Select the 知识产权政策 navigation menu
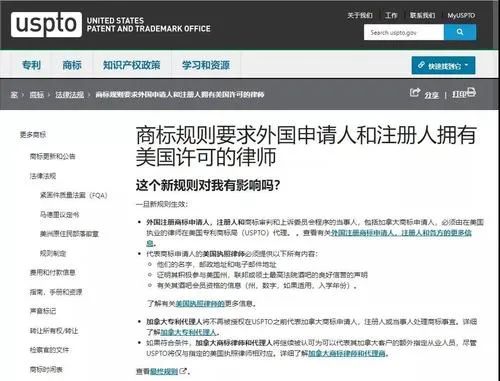500x381 pixels. 132,65
